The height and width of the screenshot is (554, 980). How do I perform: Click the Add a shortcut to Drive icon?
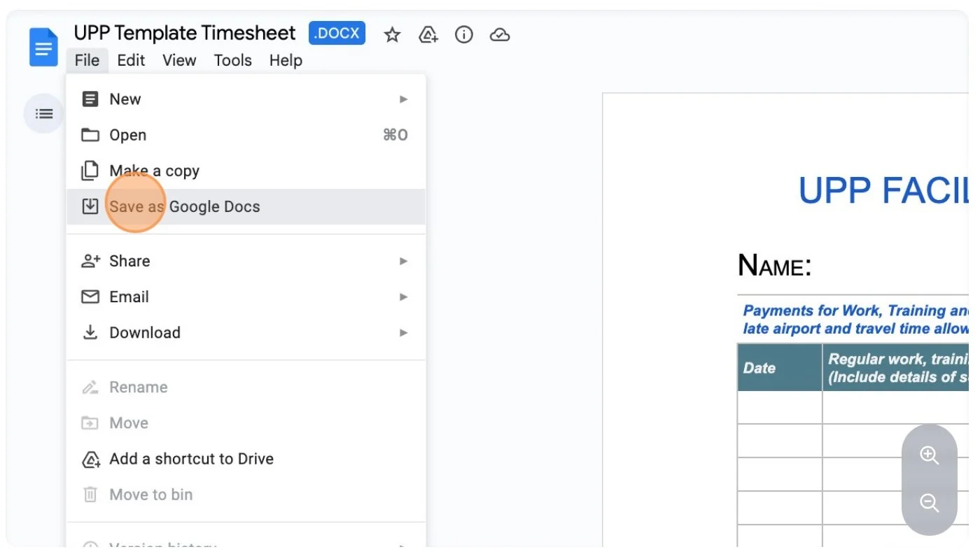point(91,460)
